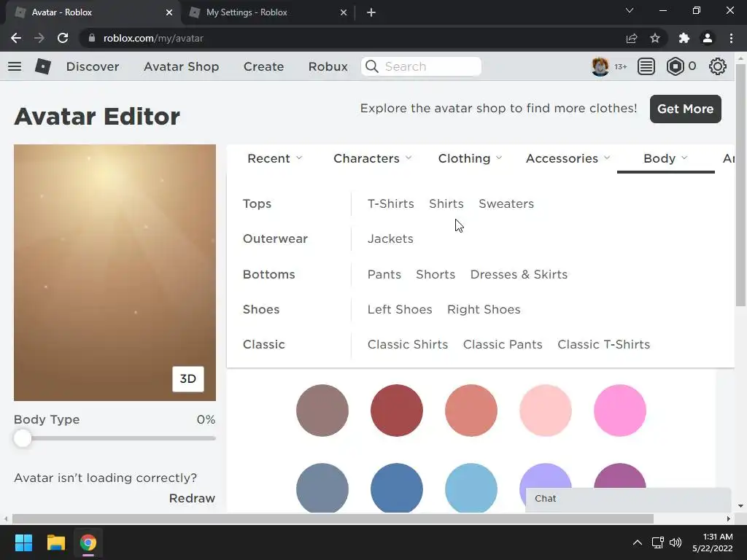Click the site lock icon in address bar
The height and width of the screenshot is (560, 747).
coord(92,38)
